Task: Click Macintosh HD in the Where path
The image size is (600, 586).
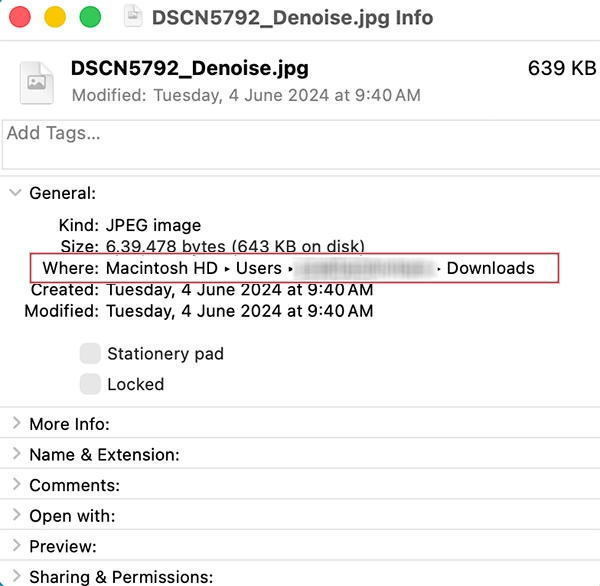Action: 162,268
